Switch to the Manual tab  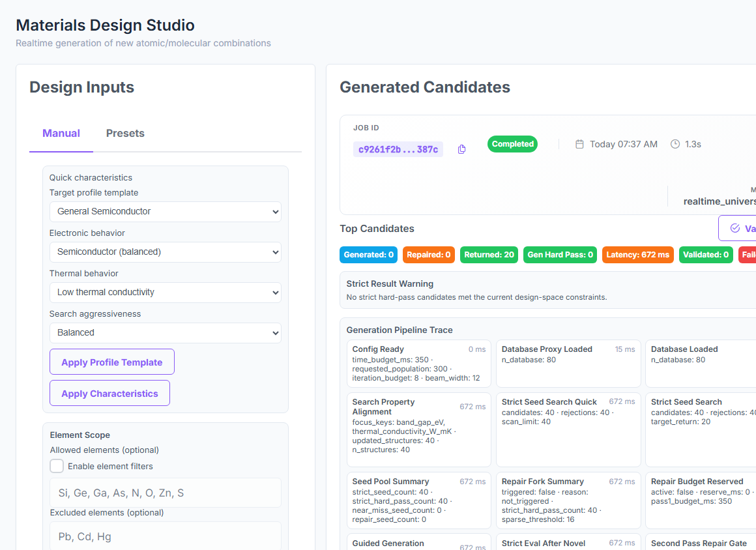[61, 134]
